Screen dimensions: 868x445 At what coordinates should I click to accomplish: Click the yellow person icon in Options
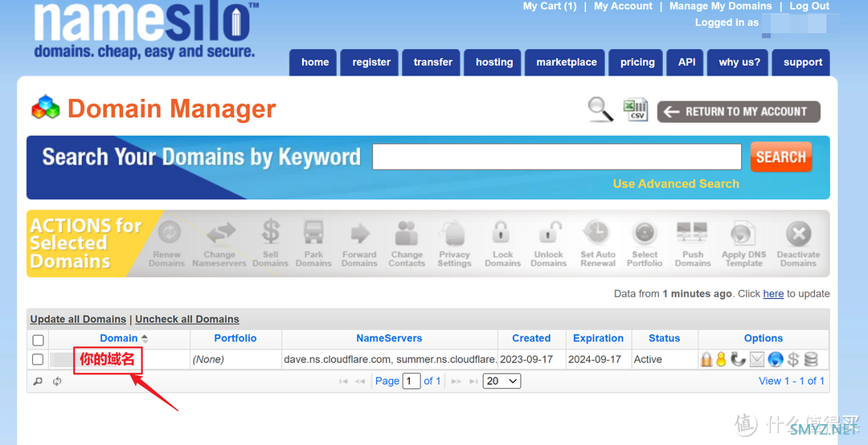click(721, 359)
